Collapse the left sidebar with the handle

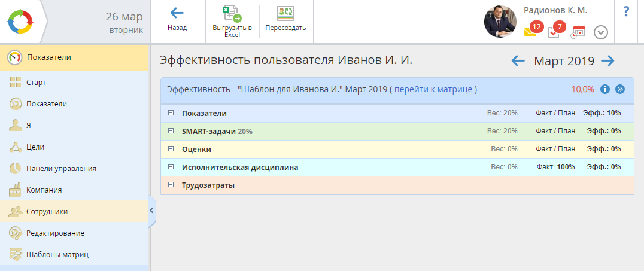pyautogui.click(x=151, y=210)
